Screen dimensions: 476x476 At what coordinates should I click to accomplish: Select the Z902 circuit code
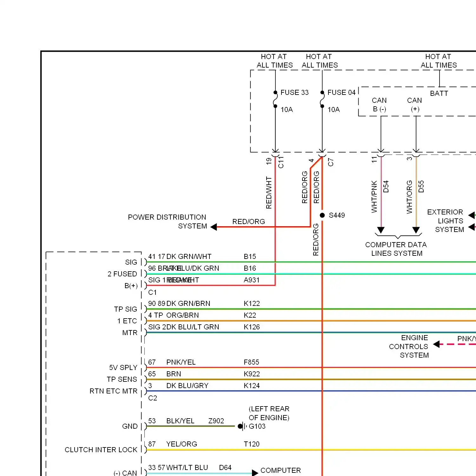(216, 421)
